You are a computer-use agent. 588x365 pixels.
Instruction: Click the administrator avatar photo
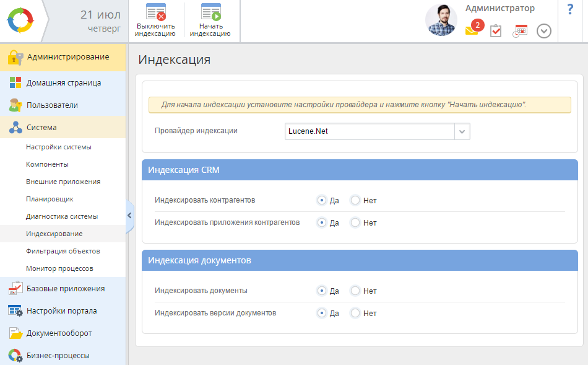point(441,20)
